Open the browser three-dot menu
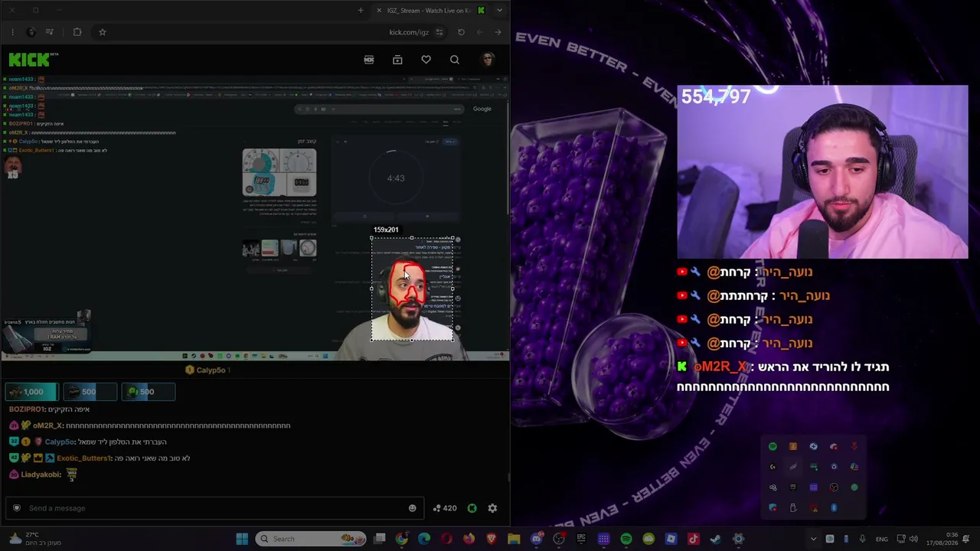Screen dimensions: 980x551 pos(13,32)
